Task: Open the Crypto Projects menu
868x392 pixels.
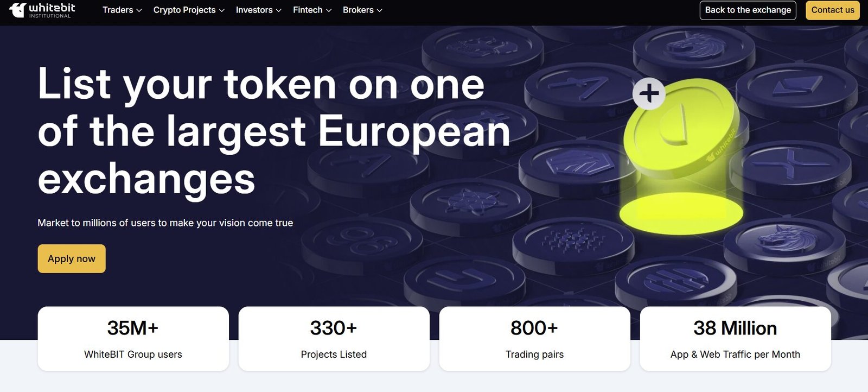Action: (188, 10)
